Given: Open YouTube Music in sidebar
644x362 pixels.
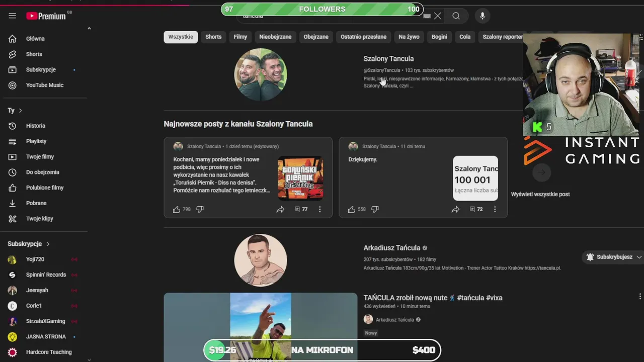Looking at the screenshot, I should (44, 85).
